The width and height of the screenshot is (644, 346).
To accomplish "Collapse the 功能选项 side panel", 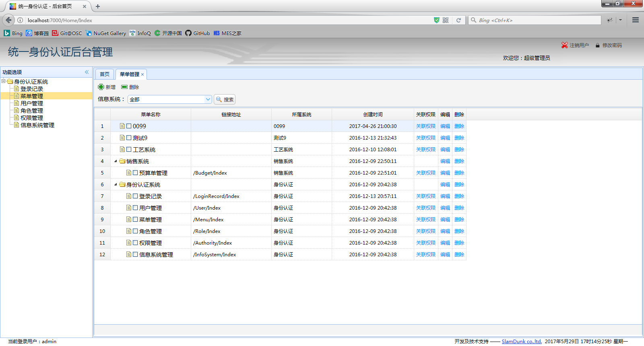I will [x=87, y=72].
